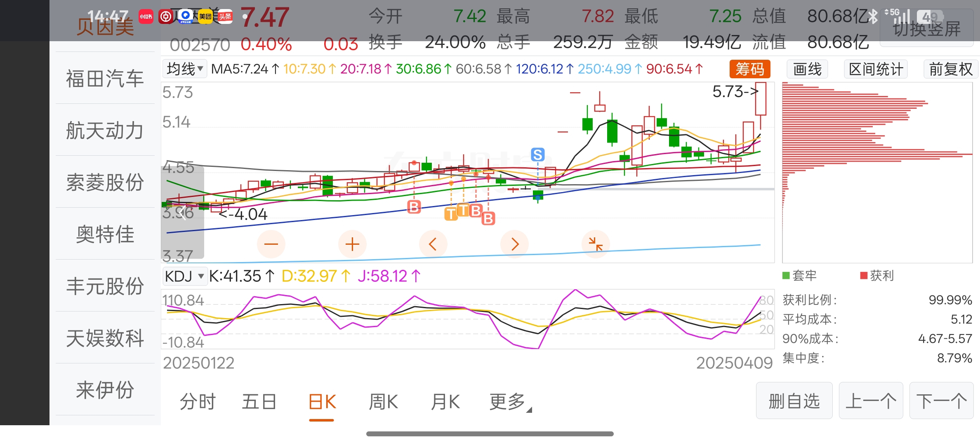Tap the KDJ oscillator sub-chart
This screenshot has height=445, width=980.
468,319
